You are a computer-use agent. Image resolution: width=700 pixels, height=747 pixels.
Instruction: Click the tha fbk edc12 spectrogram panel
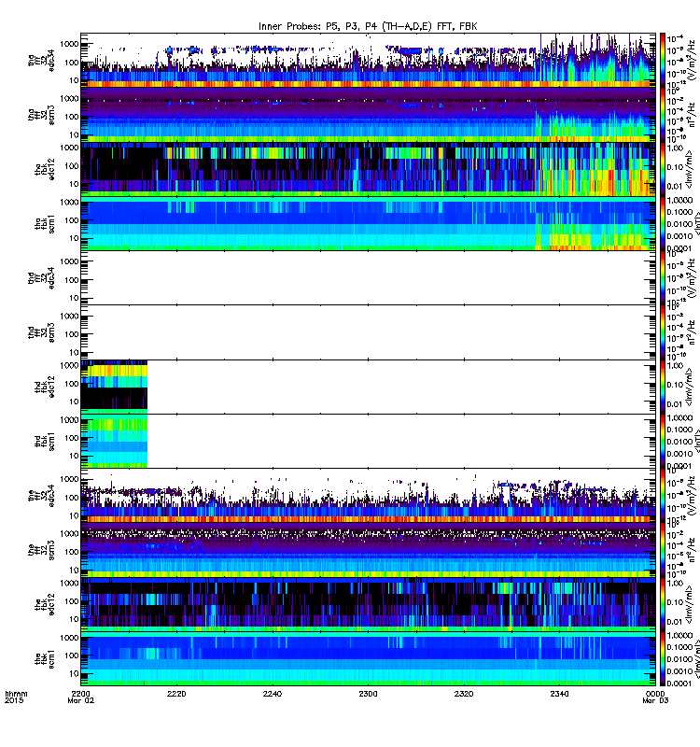[368, 169]
